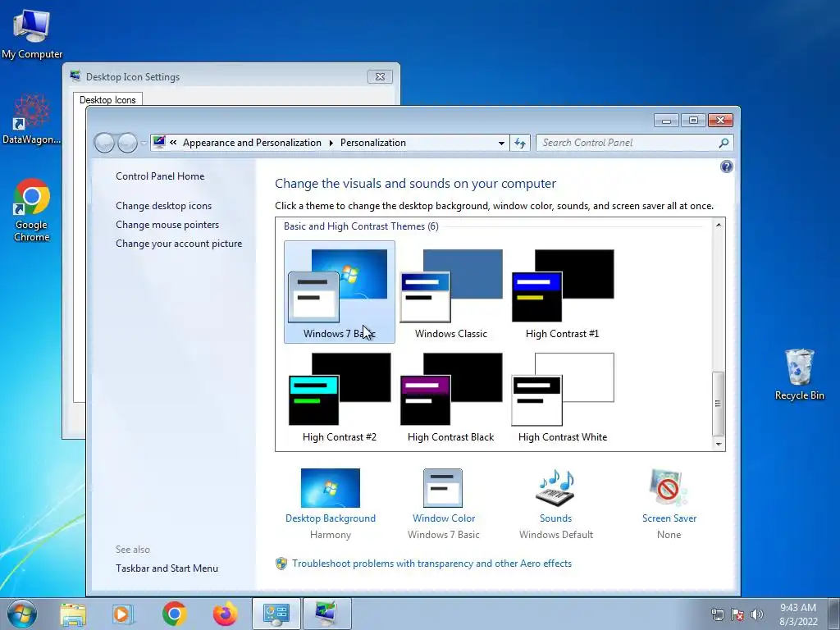The height and width of the screenshot is (630, 840).
Task: Open the recent pages dropdown beside the nav arrows
Action: pyautogui.click(x=144, y=143)
